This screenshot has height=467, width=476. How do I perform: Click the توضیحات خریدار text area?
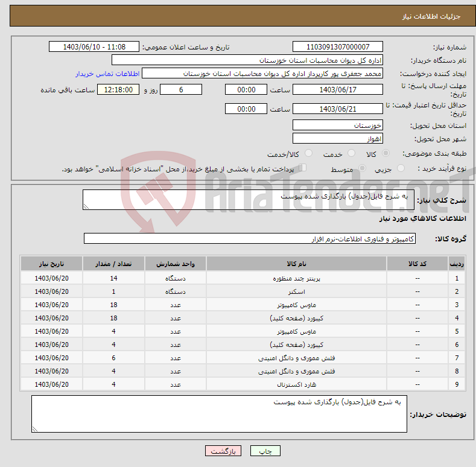coord(219,414)
